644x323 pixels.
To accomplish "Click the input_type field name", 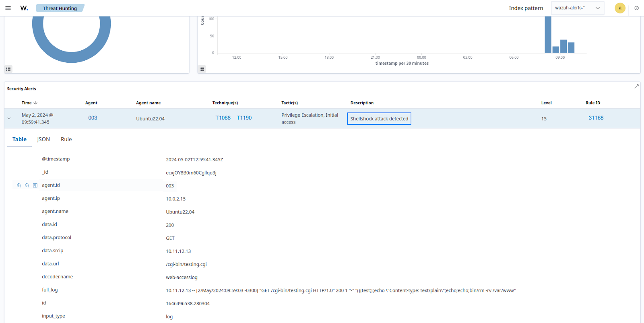I will [54, 316].
